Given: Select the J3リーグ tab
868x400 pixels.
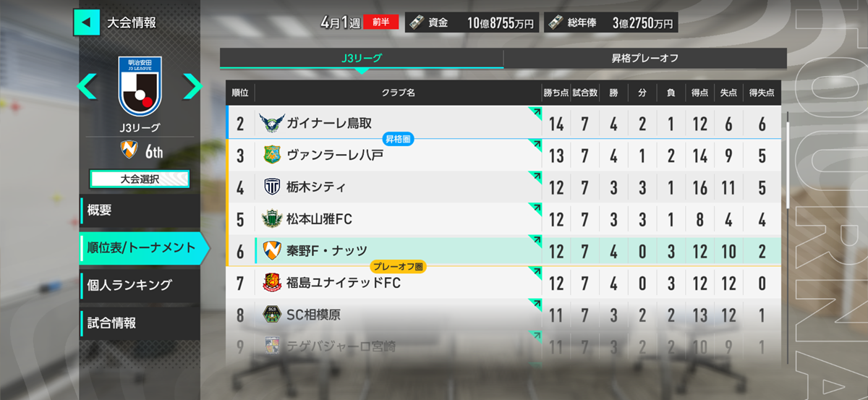Looking at the screenshot, I should click(362, 58).
